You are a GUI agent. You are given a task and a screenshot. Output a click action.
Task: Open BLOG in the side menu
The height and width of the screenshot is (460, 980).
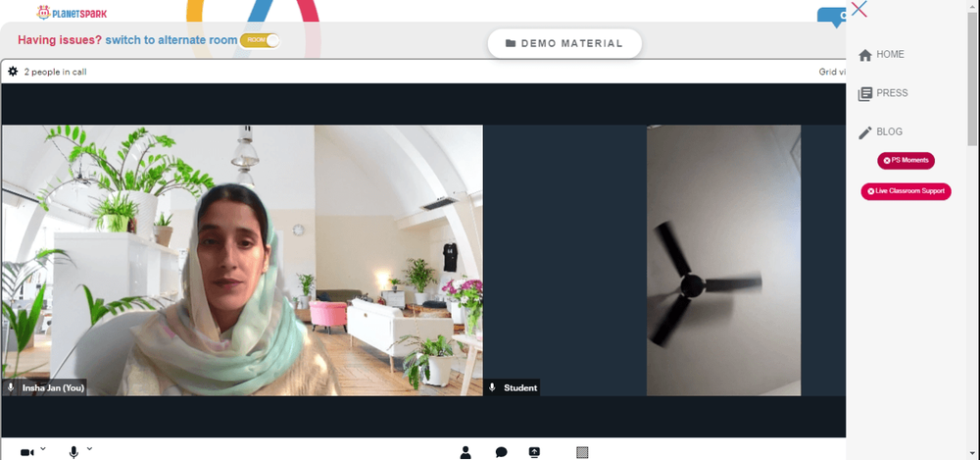pos(881,132)
